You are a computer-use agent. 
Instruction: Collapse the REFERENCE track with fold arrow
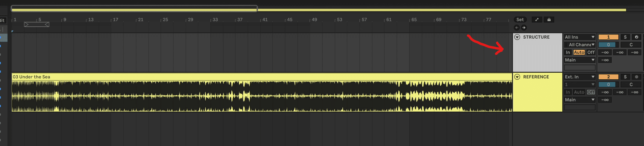[x=517, y=77]
